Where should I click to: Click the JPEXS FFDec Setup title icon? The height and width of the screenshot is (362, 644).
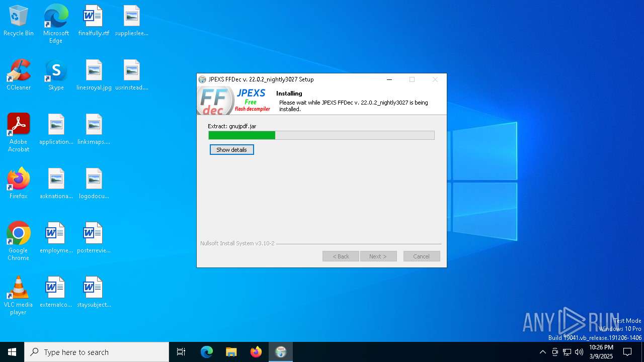coord(202,79)
